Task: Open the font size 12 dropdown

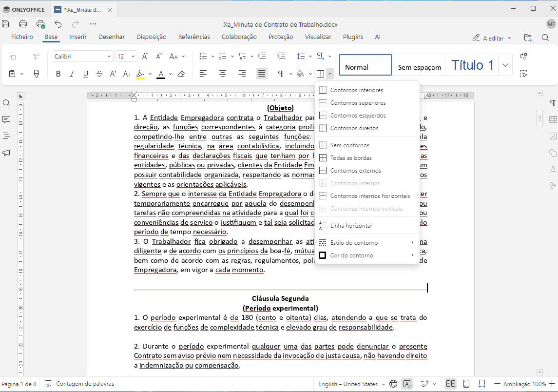Action: click(133, 57)
